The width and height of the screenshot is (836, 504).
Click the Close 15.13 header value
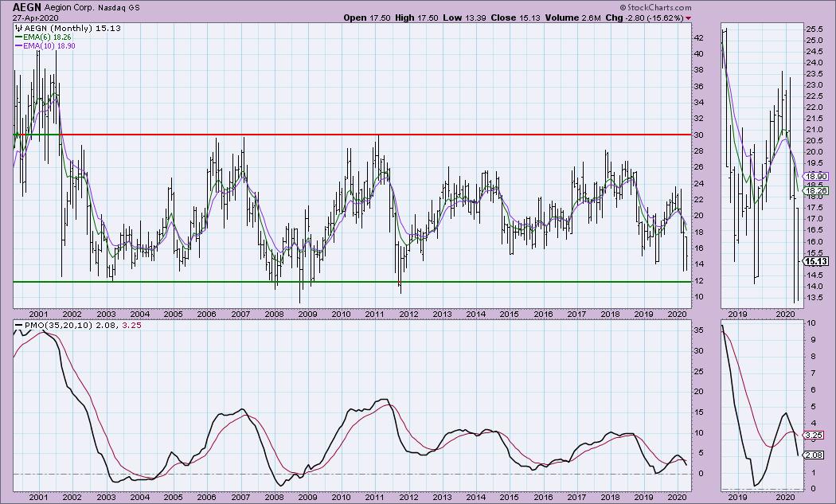click(515, 18)
